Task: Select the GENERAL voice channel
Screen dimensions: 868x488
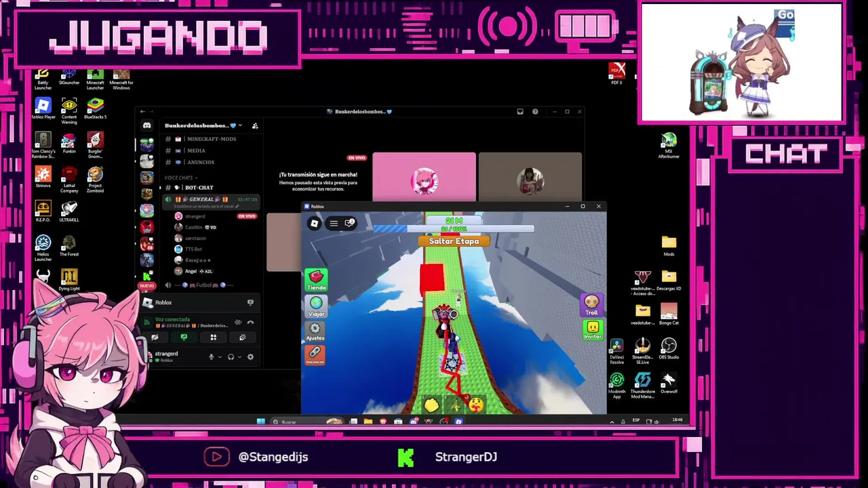Action: (x=211, y=201)
